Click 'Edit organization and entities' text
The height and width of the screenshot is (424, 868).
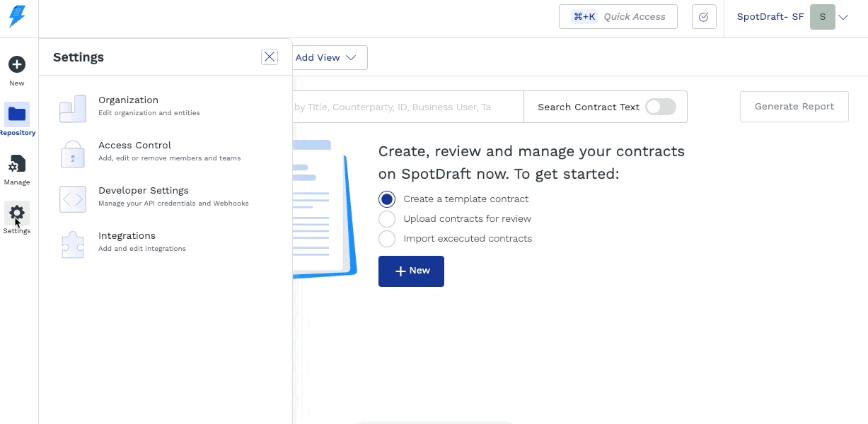tap(149, 113)
